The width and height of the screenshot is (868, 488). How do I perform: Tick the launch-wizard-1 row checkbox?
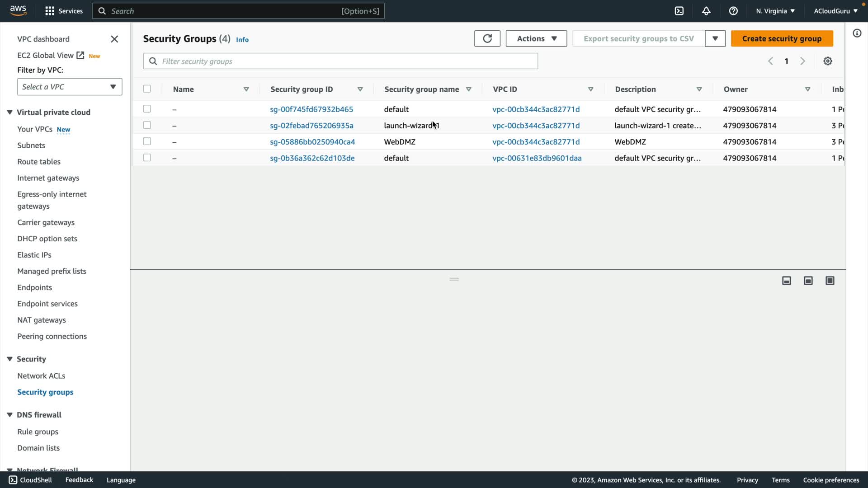click(147, 125)
